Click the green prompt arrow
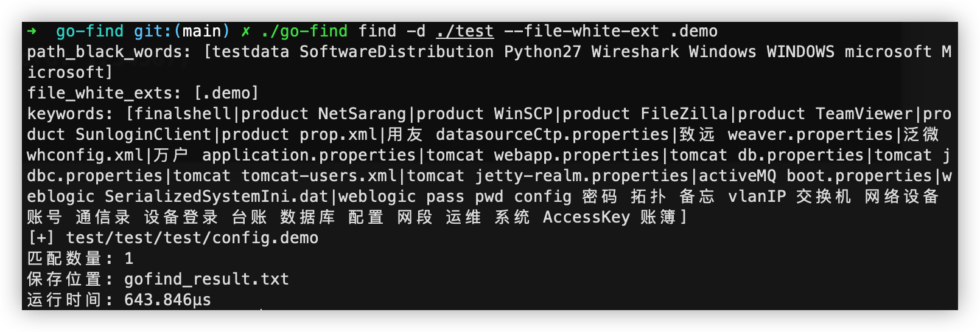The height and width of the screenshot is (332, 980). pyautogui.click(x=32, y=31)
